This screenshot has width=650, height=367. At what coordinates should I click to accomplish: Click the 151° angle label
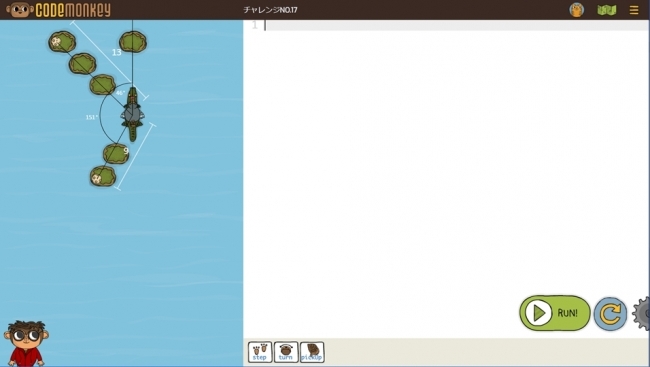pos(92,117)
